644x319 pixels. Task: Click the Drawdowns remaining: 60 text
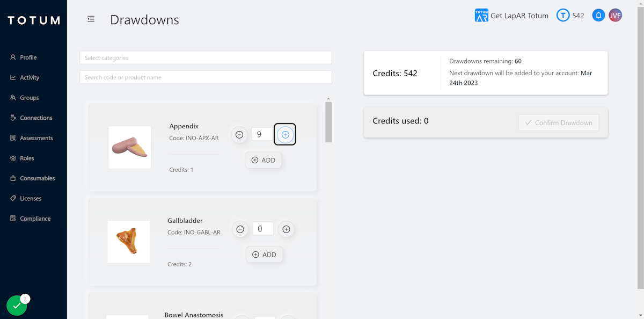click(x=485, y=61)
